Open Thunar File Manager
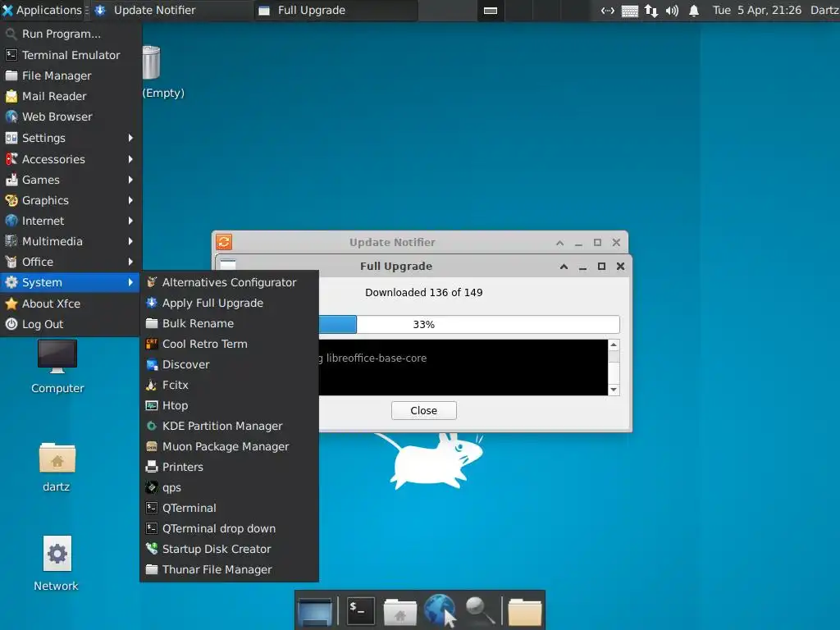 (230, 569)
